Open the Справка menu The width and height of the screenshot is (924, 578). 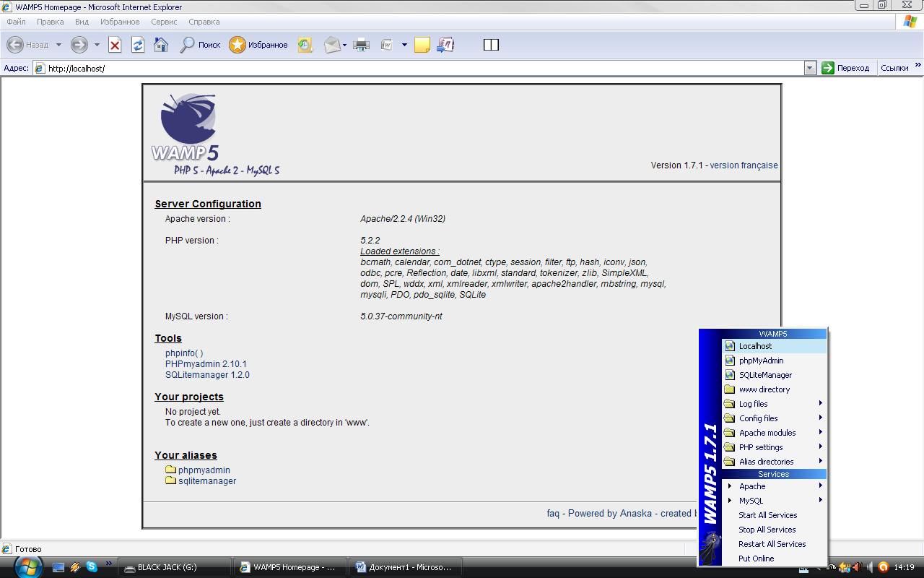coord(204,22)
